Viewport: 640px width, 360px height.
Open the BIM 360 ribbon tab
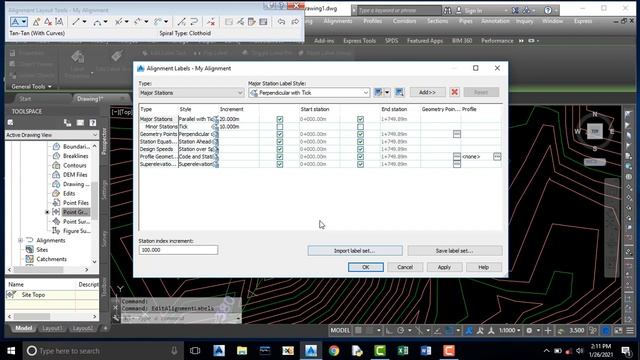pyautogui.click(x=462, y=41)
